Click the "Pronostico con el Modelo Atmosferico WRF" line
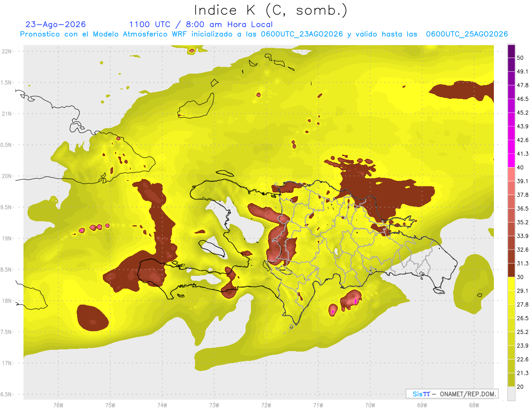Image resolution: width=532 pixels, height=411 pixels. point(264,34)
